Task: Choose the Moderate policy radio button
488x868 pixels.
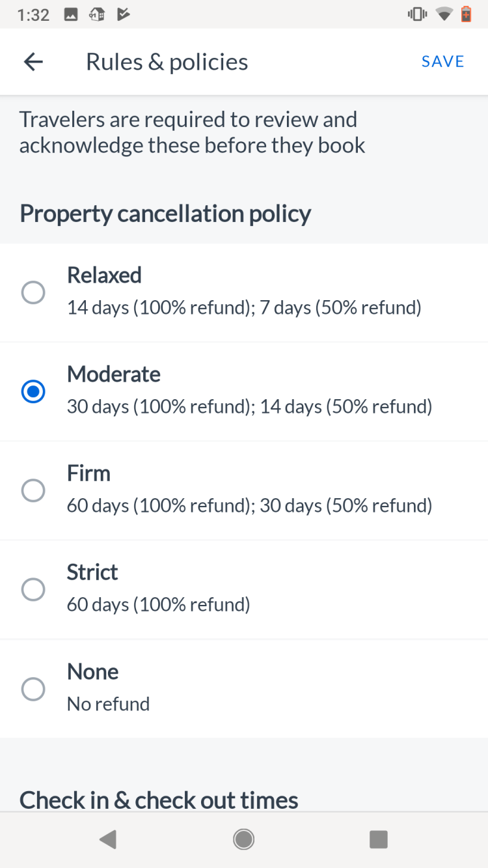Action: 33,392
